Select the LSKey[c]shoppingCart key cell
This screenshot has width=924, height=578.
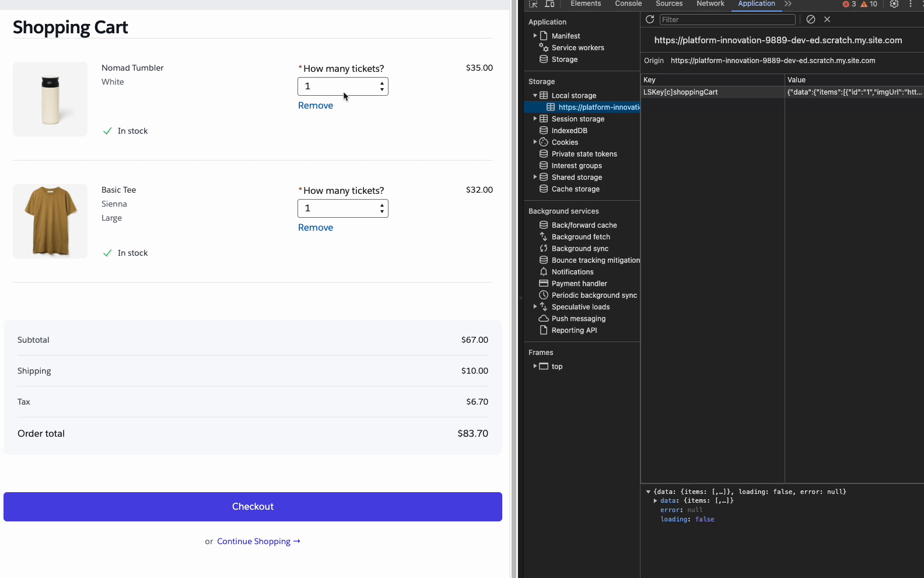pos(712,92)
